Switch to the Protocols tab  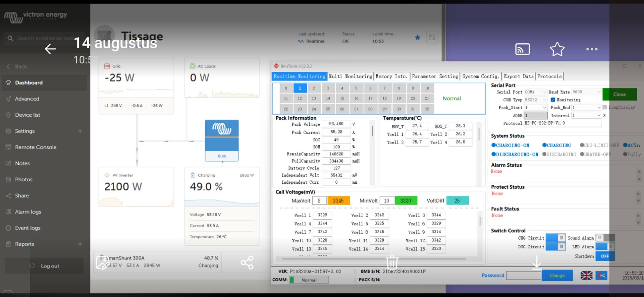[x=549, y=76]
